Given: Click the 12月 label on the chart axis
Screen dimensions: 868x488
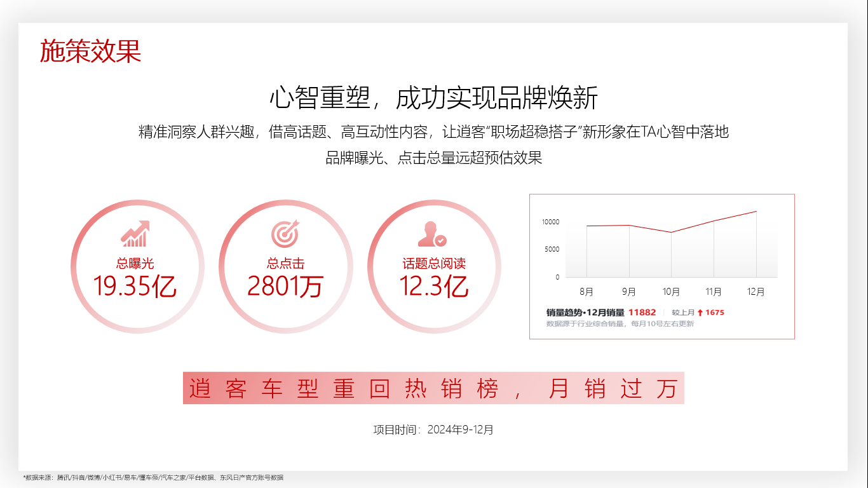Looking at the screenshot, I should click(x=756, y=292).
